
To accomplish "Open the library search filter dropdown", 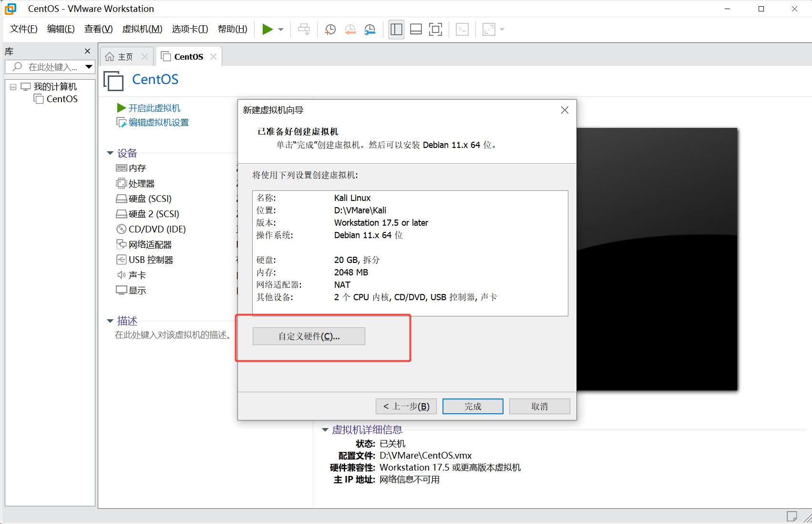I will 89,67.
